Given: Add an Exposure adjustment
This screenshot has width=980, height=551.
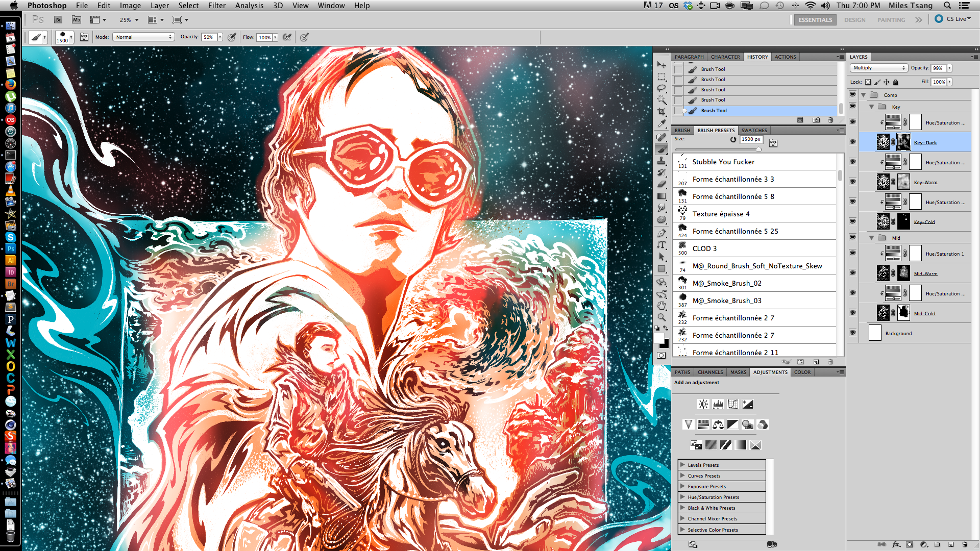Looking at the screenshot, I should [748, 404].
